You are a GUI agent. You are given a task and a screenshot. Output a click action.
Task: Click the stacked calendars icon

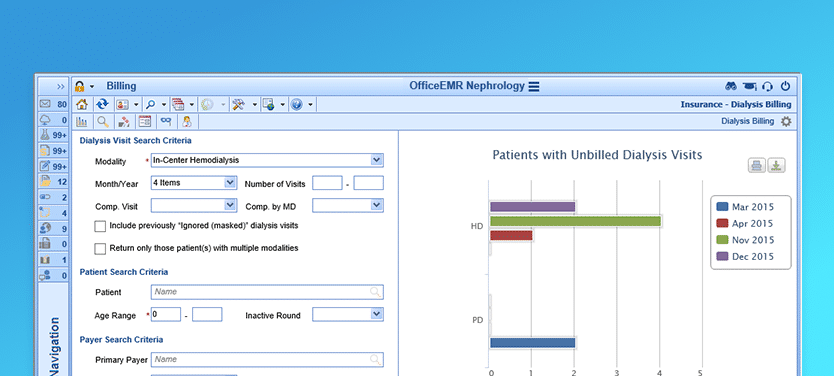[178, 104]
